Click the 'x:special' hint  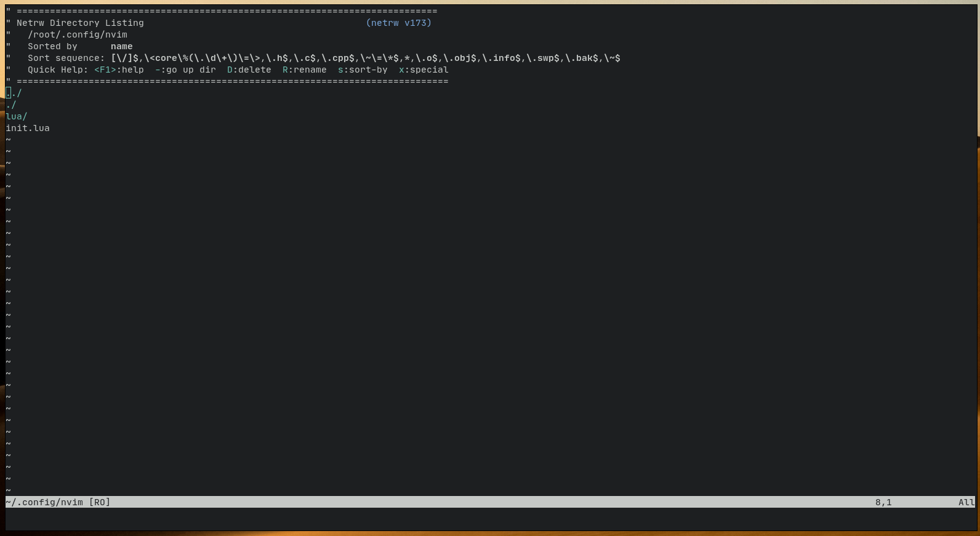point(424,70)
